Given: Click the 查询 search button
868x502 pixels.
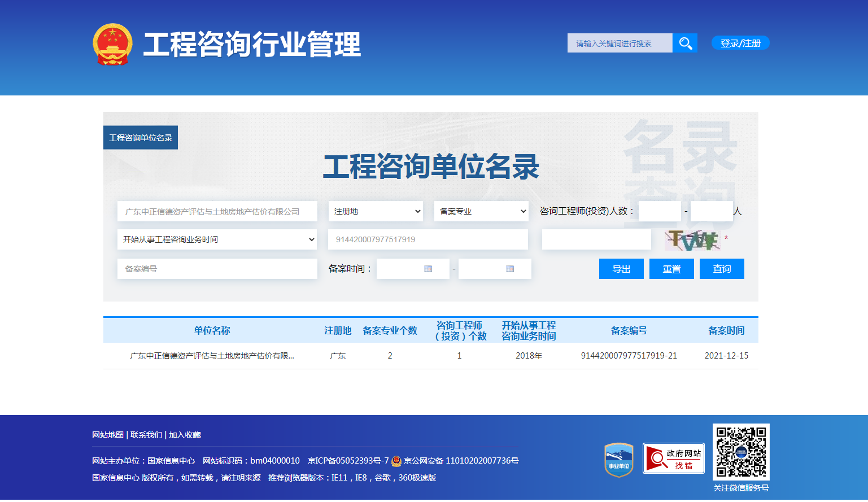Looking at the screenshot, I should [x=721, y=269].
